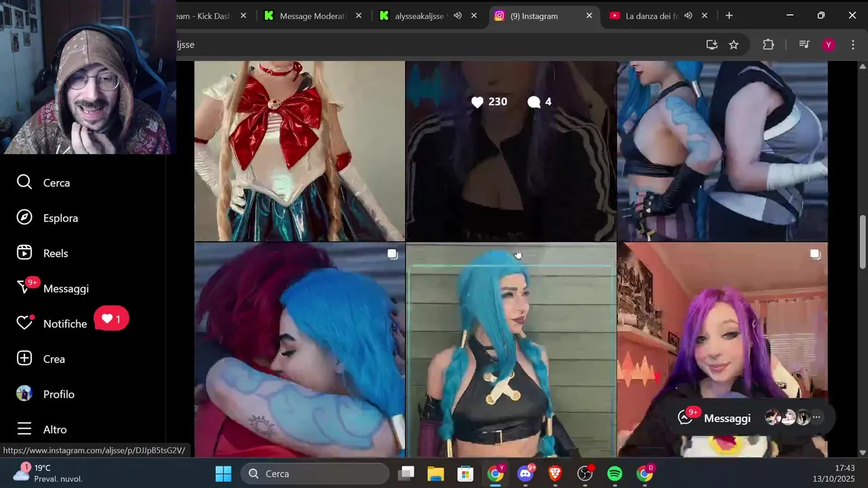Open the Notifiche heart icon
The image size is (868, 488).
pos(24,323)
